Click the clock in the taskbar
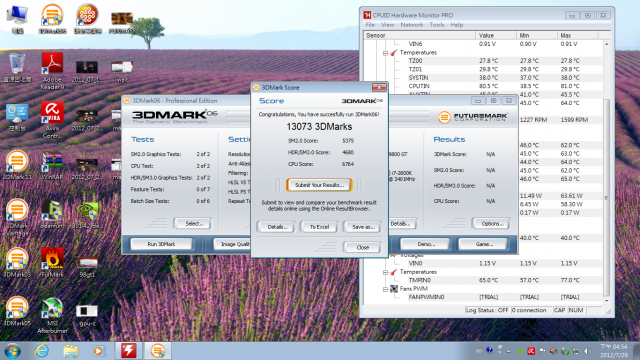Viewport: 640px width, 360px height. click(x=614, y=351)
